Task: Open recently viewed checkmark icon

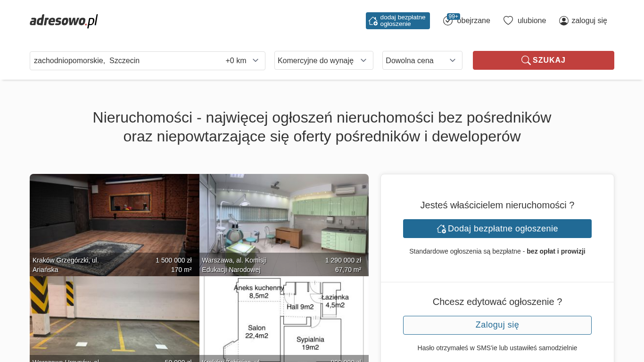Action: [x=447, y=21]
